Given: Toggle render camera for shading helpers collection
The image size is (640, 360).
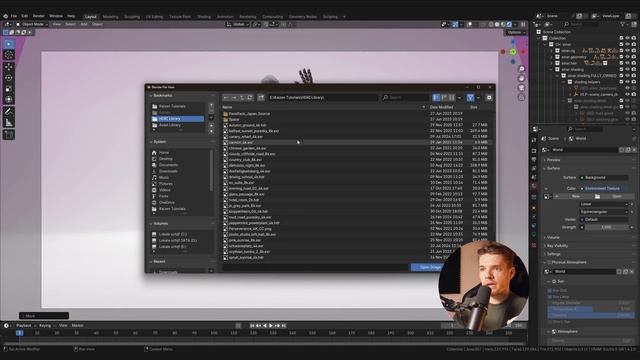Looking at the screenshot, I should tap(634, 82).
